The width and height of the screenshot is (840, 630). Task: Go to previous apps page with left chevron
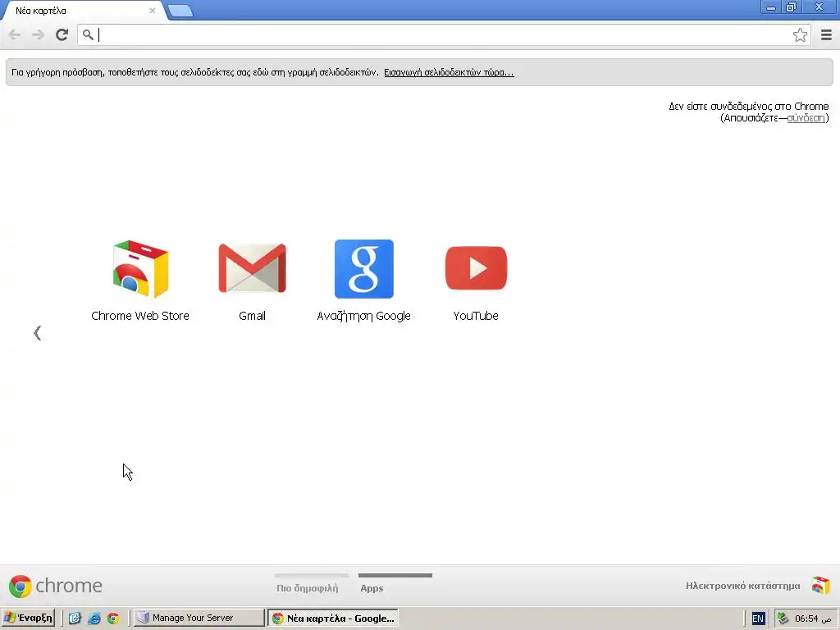37,333
